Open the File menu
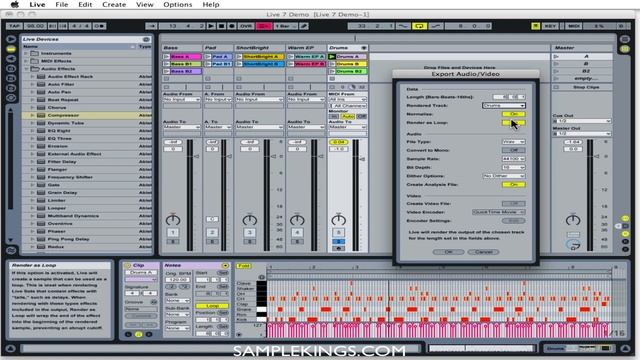Screen dimensions: 640x360 tap(62, 4)
